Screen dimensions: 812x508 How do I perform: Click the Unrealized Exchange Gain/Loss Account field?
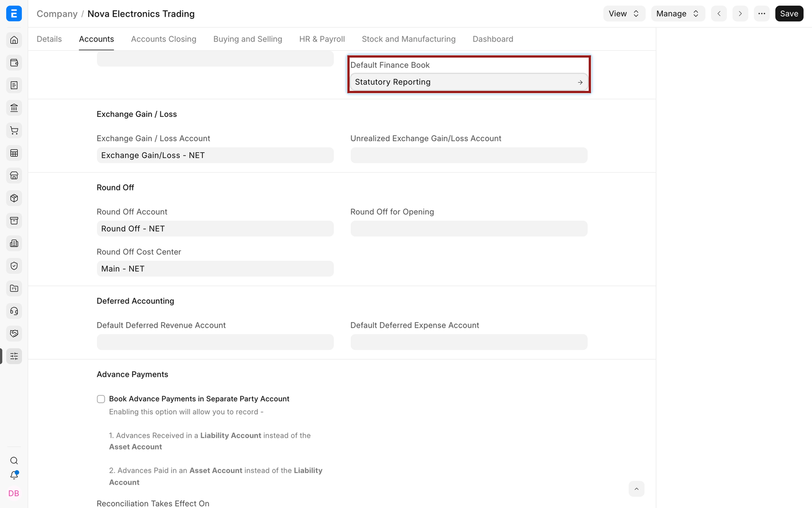(x=469, y=155)
